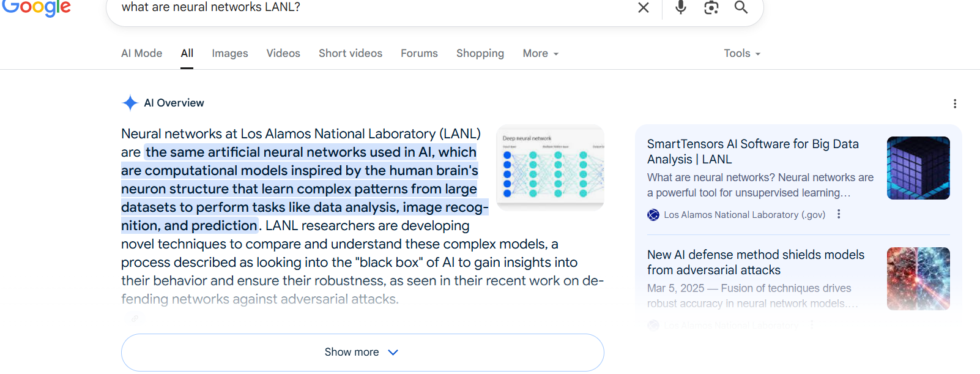Open search by image camera icon
980x374 pixels.
click(x=711, y=7)
